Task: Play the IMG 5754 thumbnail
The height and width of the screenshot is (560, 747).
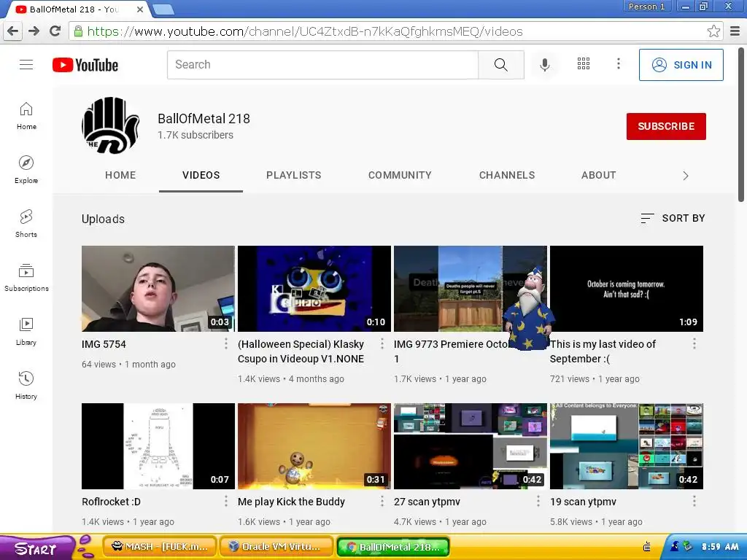Action: tap(158, 289)
